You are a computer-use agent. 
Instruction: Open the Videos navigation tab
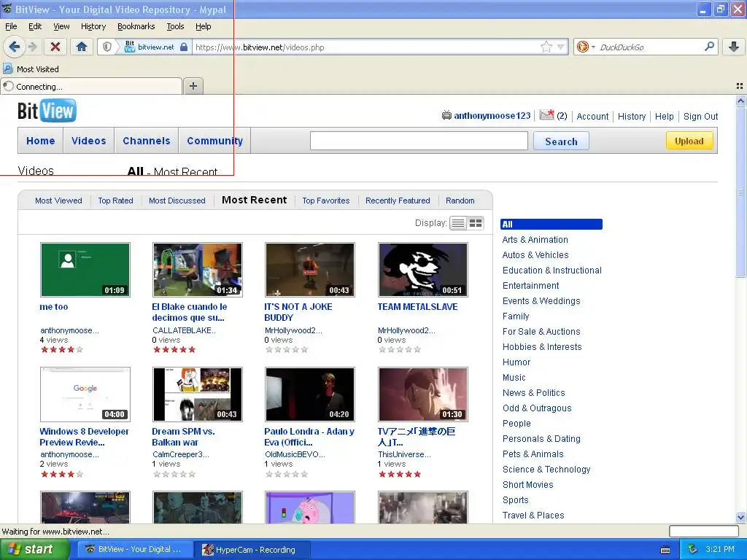[x=88, y=141]
